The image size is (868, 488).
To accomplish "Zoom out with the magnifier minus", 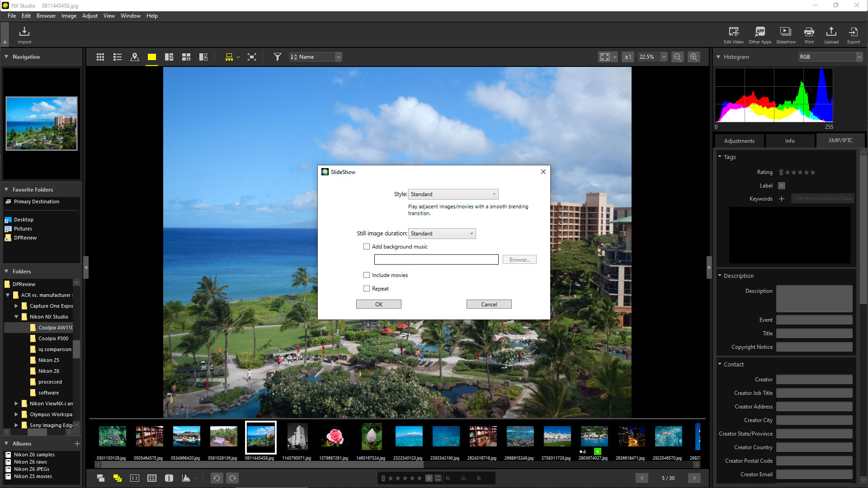I will tap(677, 57).
